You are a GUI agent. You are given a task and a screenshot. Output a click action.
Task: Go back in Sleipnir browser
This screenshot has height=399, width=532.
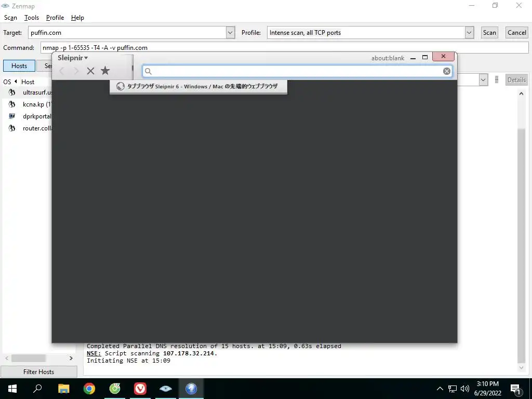[x=62, y=71]
